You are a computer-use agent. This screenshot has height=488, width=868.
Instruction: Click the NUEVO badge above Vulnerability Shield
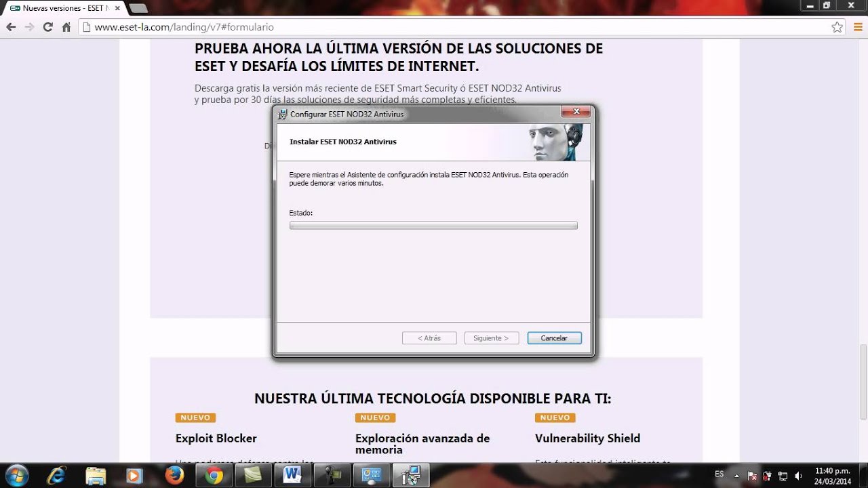555,418
